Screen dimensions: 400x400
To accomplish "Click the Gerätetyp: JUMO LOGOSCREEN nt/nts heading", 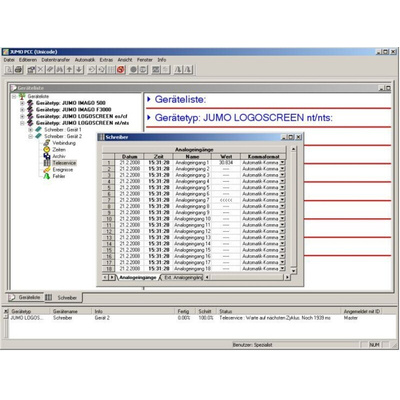I will [244, 118].
